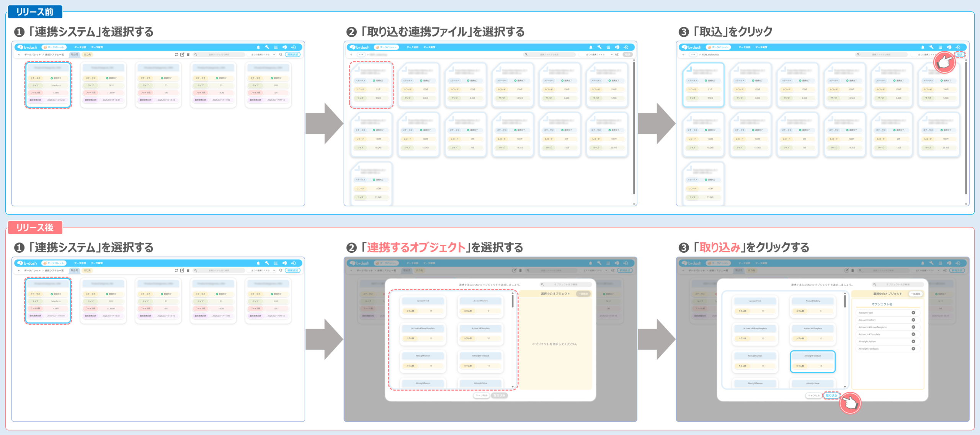The image size is (980, 435).
Task: Open データ連携 menu in post-release step 1 header
Action: coord(80,263)
